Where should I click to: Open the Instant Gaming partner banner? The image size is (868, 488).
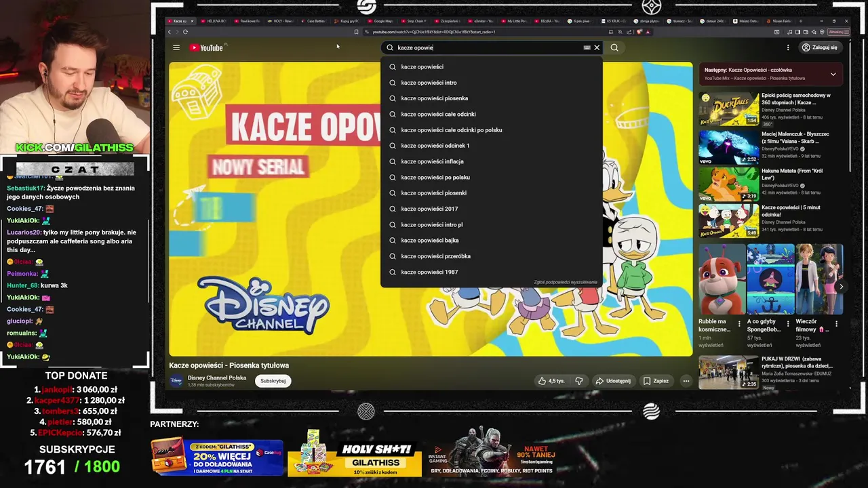click(x=492, y=451)
